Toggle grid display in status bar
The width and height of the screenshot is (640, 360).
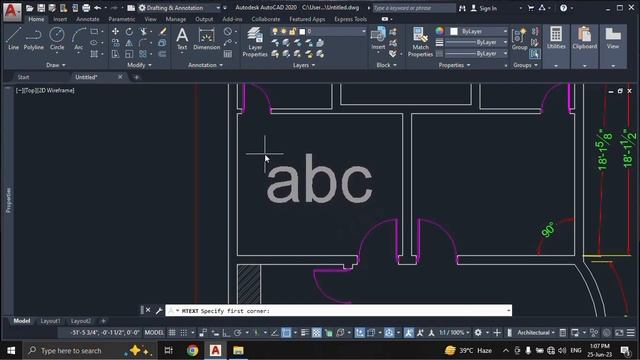click(x=172, y=333)
